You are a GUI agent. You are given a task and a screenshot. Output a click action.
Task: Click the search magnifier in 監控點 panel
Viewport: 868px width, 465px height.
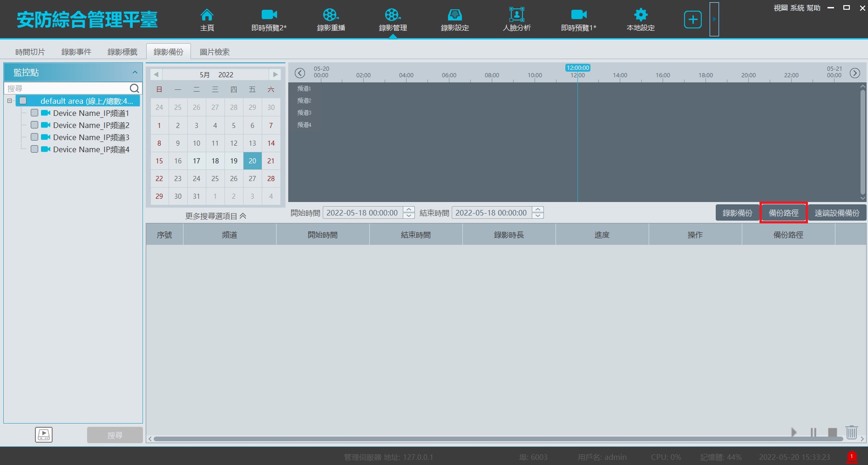pos(134,88)
